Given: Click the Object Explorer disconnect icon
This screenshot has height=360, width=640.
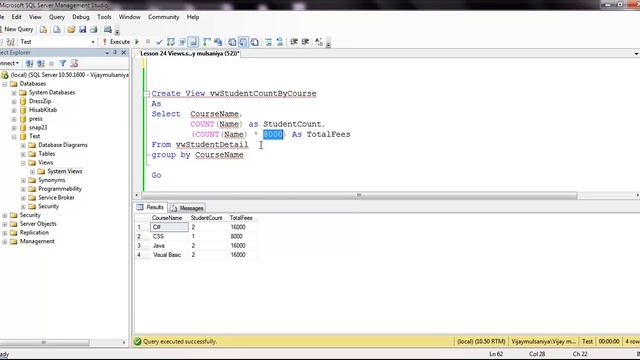Looking at the screenshot, I should click(x=40, y=63).
